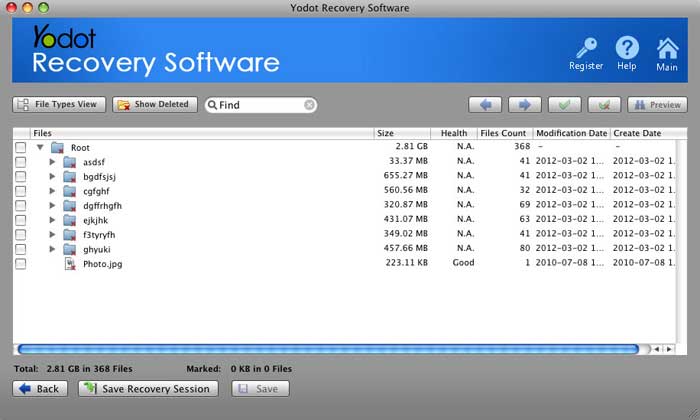Check the box for asdsf folder

coord(21,162)
